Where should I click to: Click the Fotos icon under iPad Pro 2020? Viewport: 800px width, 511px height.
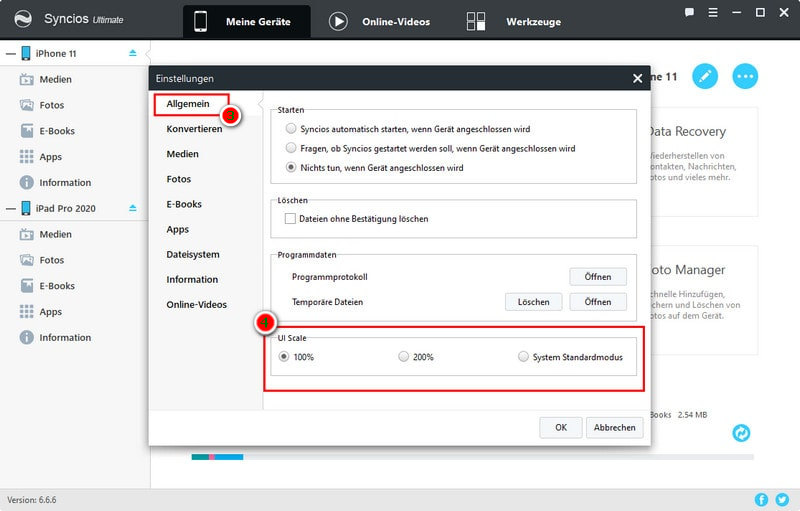coord(27,260)
